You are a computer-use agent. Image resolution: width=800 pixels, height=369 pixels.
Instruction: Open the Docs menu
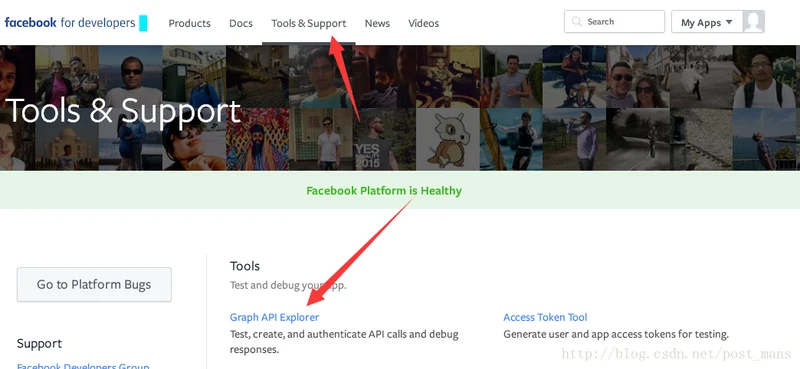tap(241, 23)
